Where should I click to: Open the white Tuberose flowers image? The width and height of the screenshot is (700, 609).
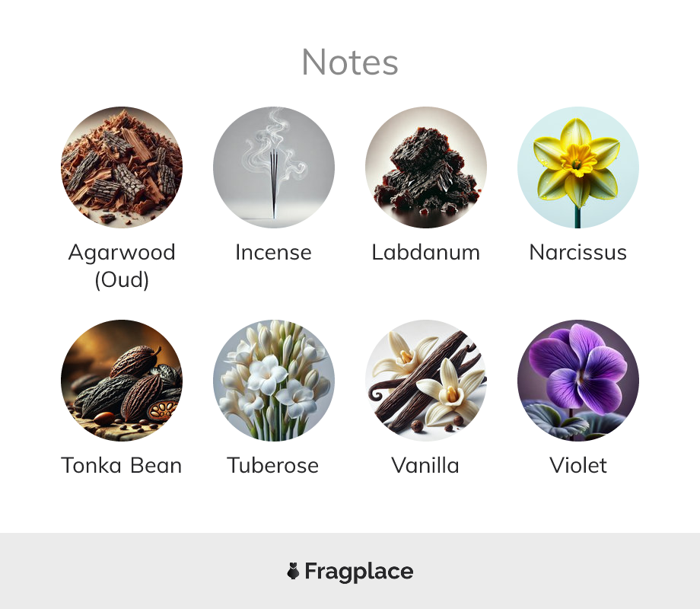274,380
